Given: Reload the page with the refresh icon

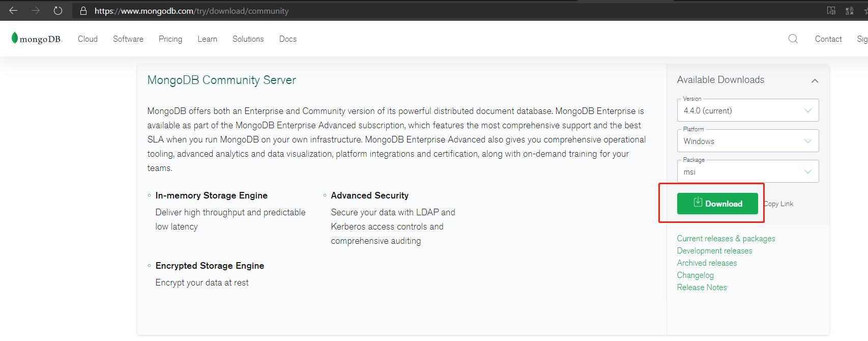Looking at the screenshot, I should [58, 10].
